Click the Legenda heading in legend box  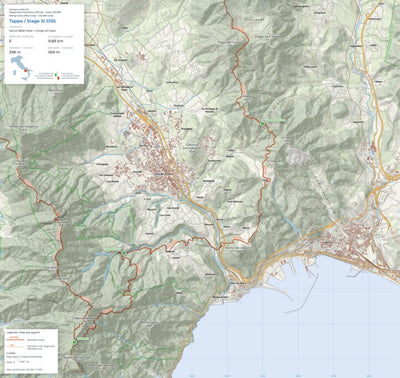[x=23, y=332]
